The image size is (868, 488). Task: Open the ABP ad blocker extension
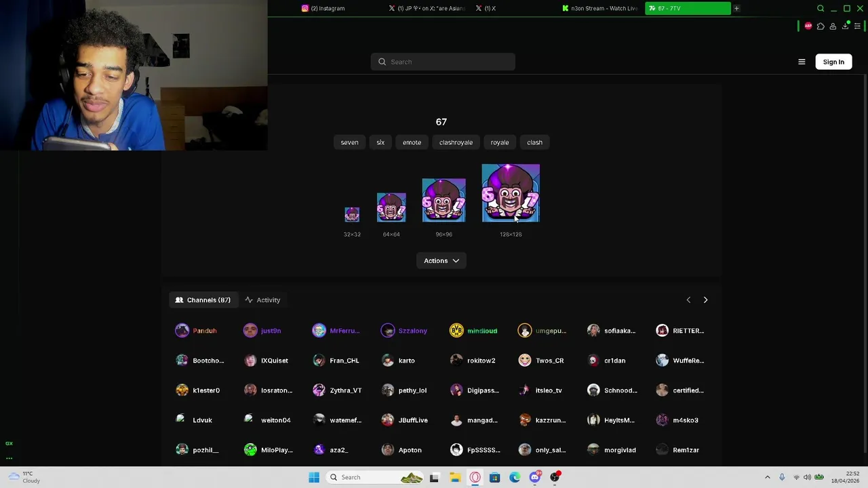(x=808, y=26)
